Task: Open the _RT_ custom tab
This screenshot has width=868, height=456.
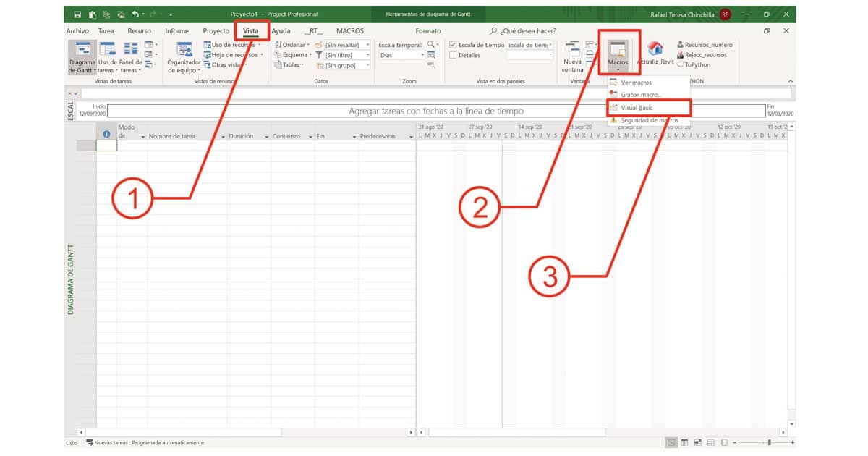Action: tap(313, 31)
